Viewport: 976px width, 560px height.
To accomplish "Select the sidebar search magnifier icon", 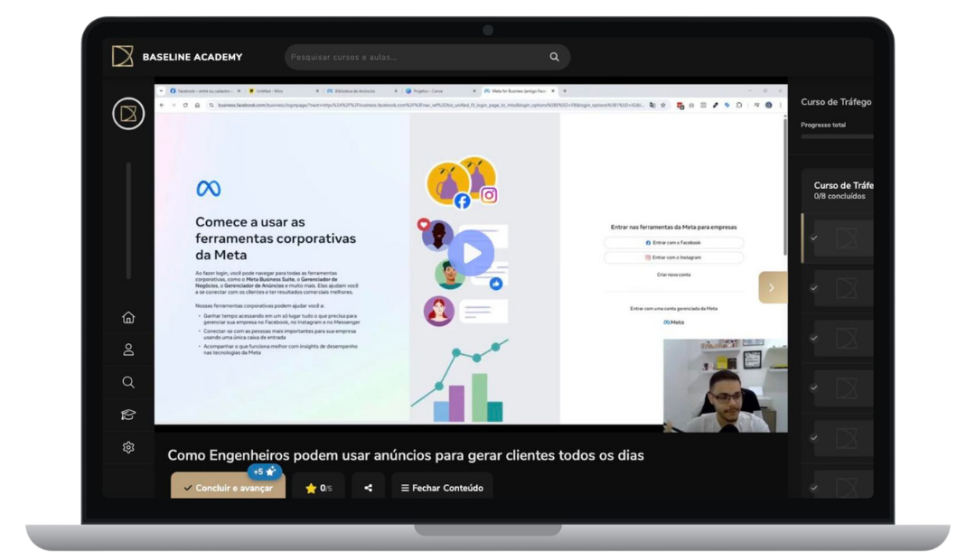I will 128,383.
